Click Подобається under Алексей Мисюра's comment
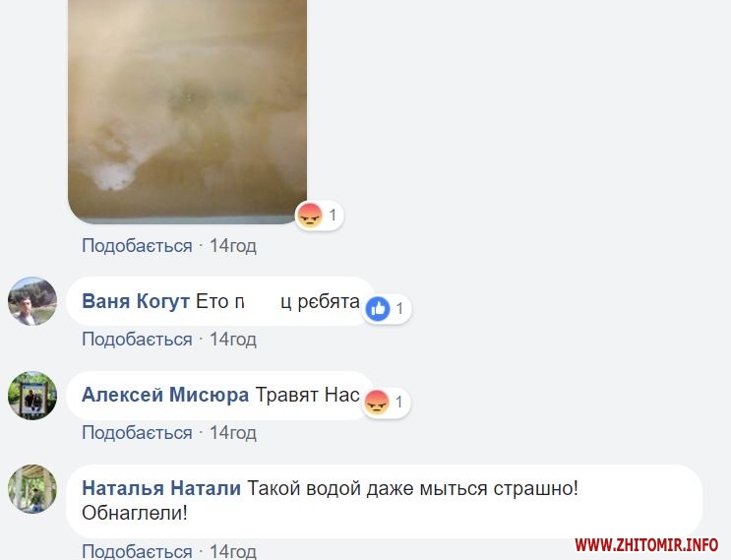This screenshot has width=731, height=560. (137, 433)
